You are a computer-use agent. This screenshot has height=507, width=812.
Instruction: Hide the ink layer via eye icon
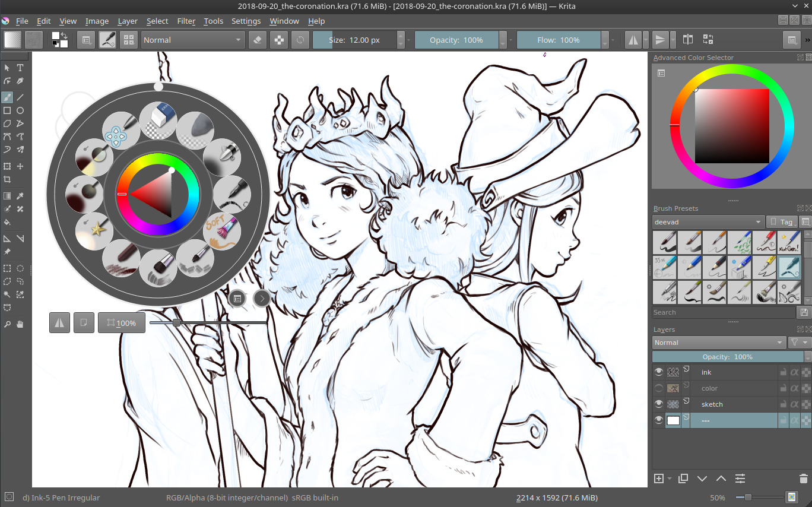(658, 372)
